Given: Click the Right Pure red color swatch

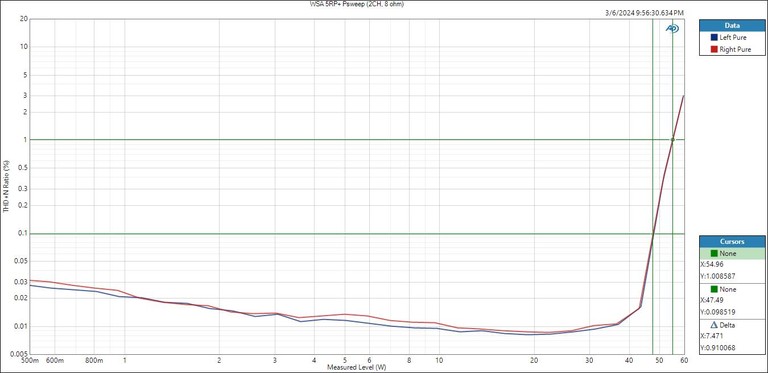Looking at the screenshot, I should 714,49.
